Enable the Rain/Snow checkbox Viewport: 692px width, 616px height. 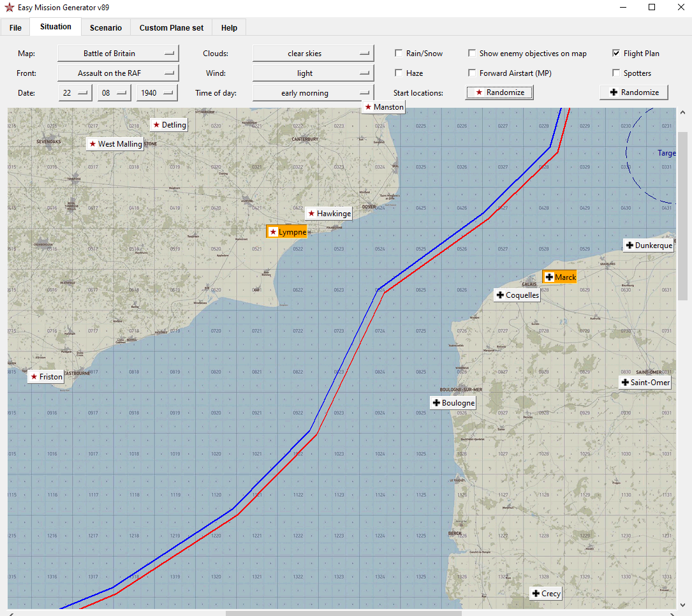click(x=399, y=53)
